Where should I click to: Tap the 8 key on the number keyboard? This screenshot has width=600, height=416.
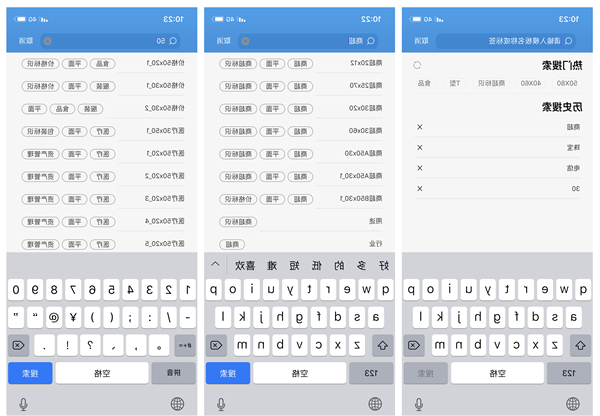click(x=54, y=289)
